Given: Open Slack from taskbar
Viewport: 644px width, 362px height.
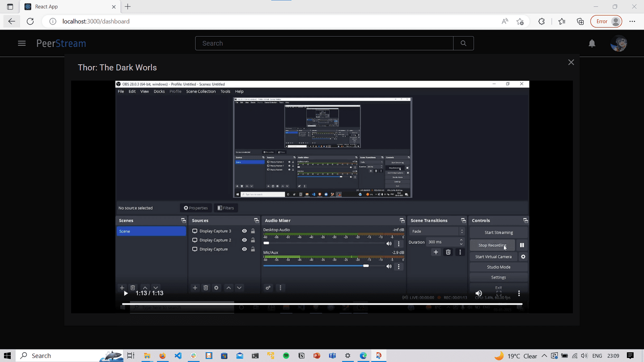Looking at the screenshot, I should tap(193, 356).
